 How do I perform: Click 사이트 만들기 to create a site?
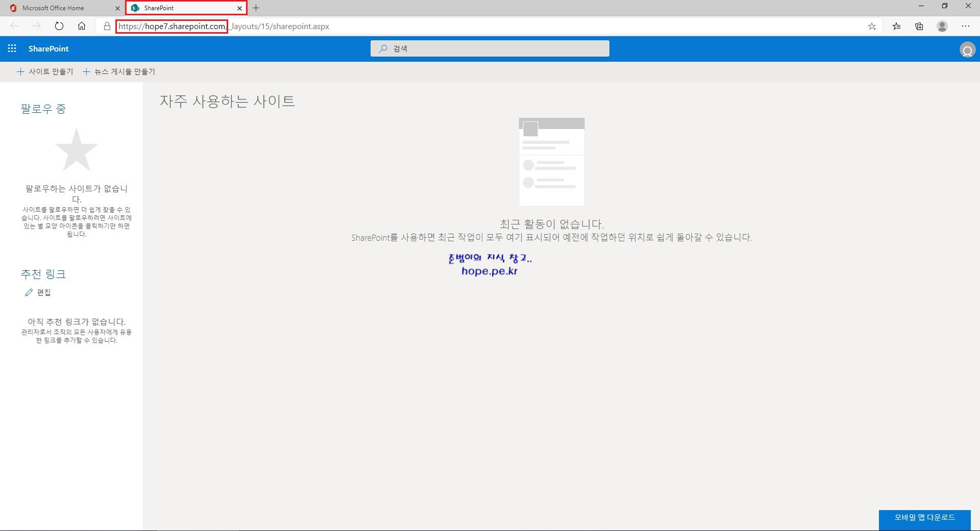(x=45, y=72)
